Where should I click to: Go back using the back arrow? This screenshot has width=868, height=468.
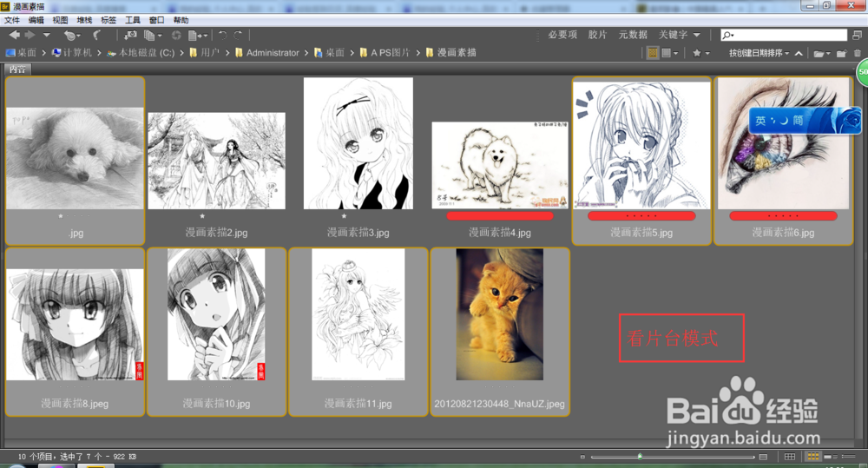click(x=15, y=35)
